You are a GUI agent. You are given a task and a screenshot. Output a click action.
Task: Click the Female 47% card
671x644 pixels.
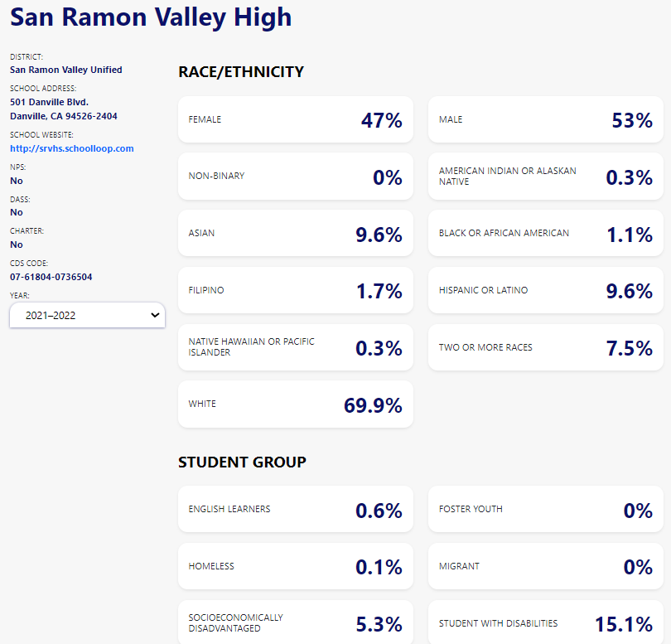click(295, 119)
